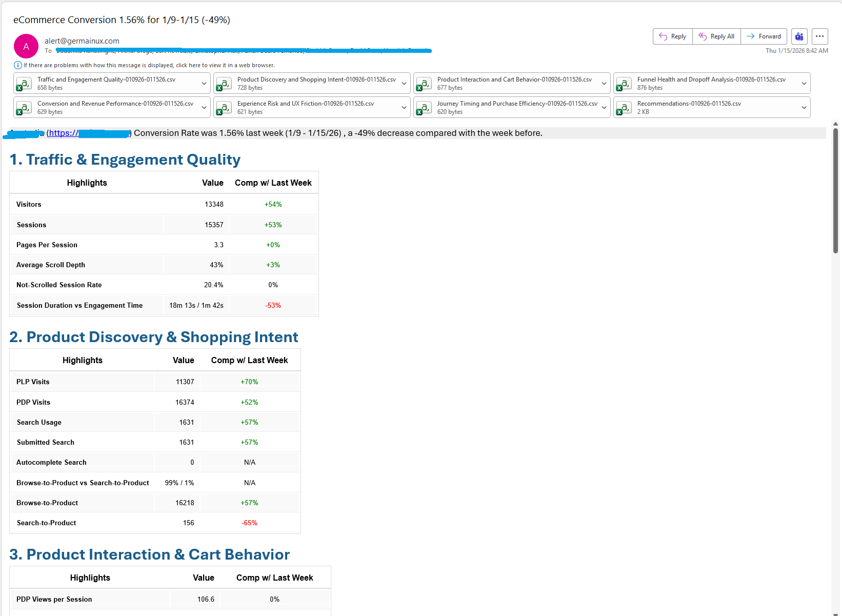Click the Funnel Health and Dropoff Analysis file icon
This screenshot has width=842, height=616.
point(624,84)
